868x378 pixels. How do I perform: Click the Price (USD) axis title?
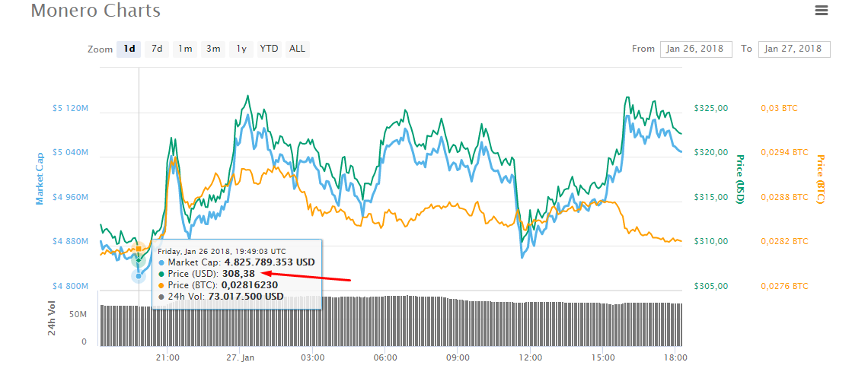[739, 179]
